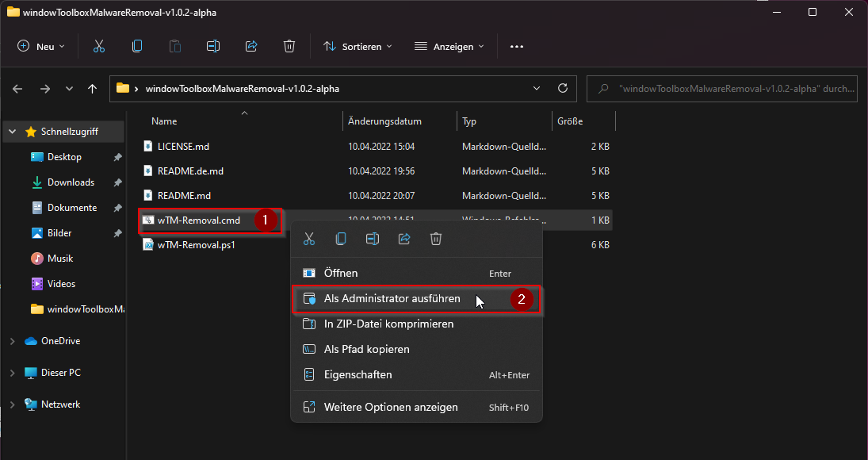Select Als Administrator ausführen

click(x=416, y=299)
